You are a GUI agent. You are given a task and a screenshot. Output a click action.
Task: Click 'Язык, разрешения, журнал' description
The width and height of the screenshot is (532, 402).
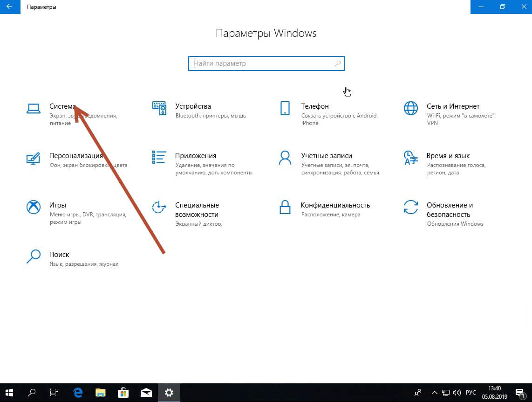tap(84, 264)
